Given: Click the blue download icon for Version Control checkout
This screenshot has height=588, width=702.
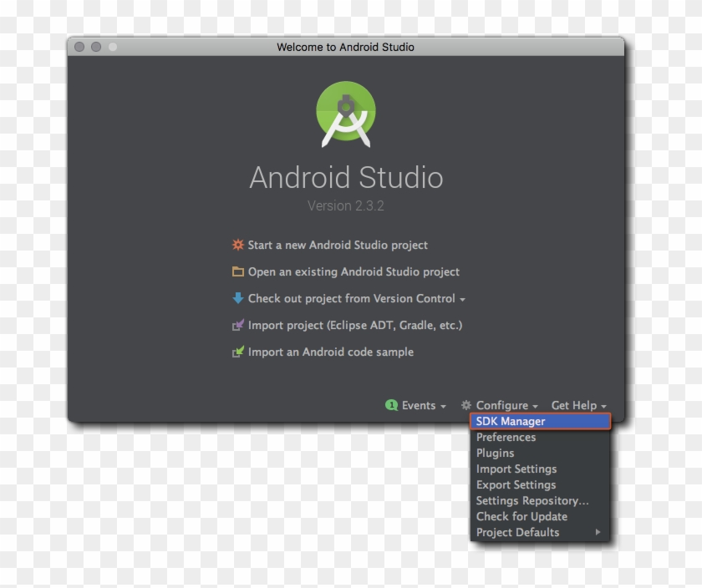Looking at the screenshot, I should click(237, 298).
